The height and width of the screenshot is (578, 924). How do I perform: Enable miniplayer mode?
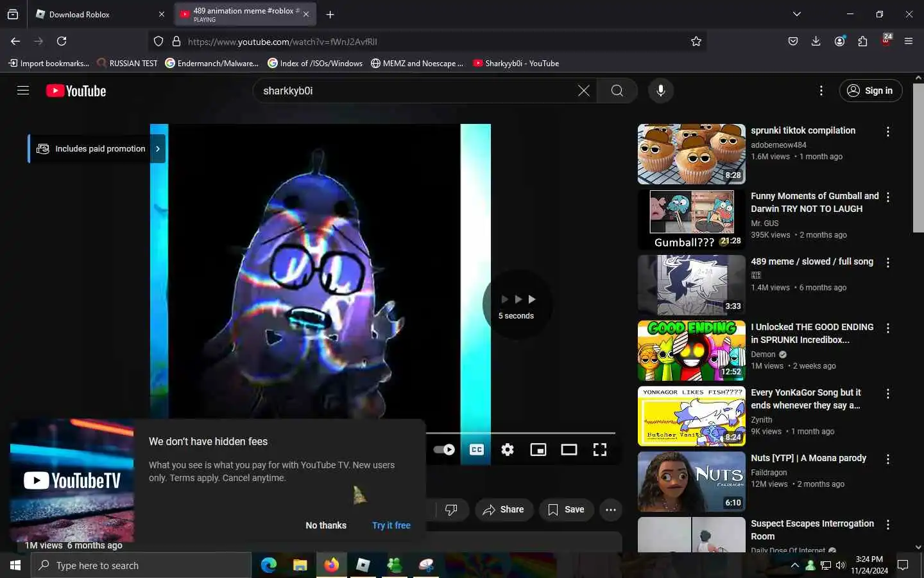[538, 450]
